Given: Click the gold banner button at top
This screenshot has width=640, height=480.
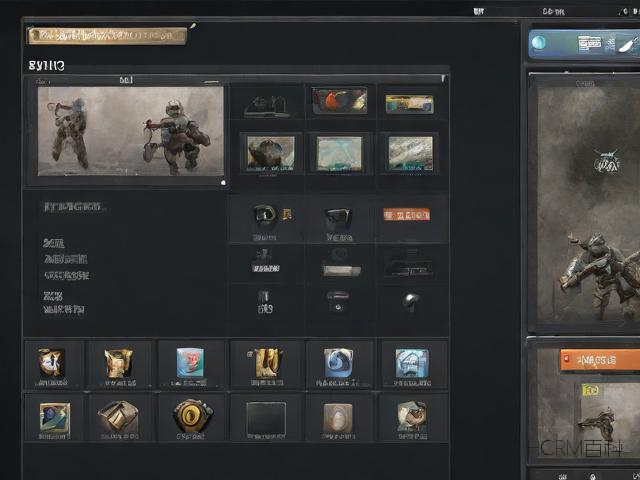Looking at the screenshot, I should pos(107,36).
